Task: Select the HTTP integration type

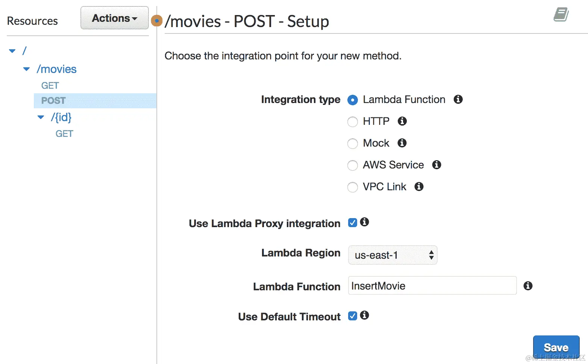Action: tap(353, 122)
